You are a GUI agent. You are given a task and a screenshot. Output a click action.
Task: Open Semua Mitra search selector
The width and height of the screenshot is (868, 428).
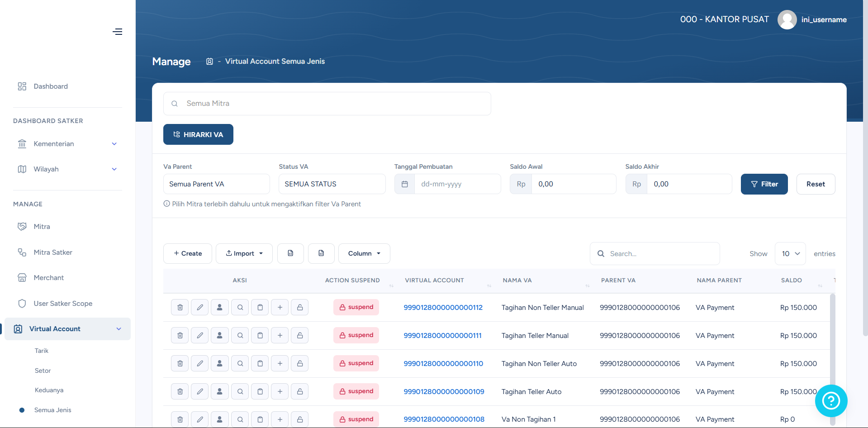tap(327, 104)
